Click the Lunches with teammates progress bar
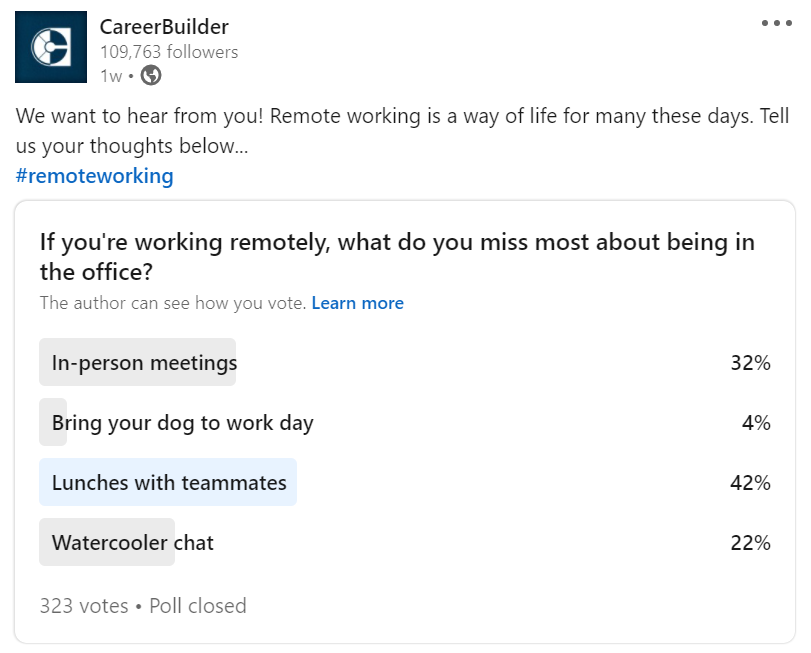The width and height of the screenshot is (811, 653). pos(168,482)
